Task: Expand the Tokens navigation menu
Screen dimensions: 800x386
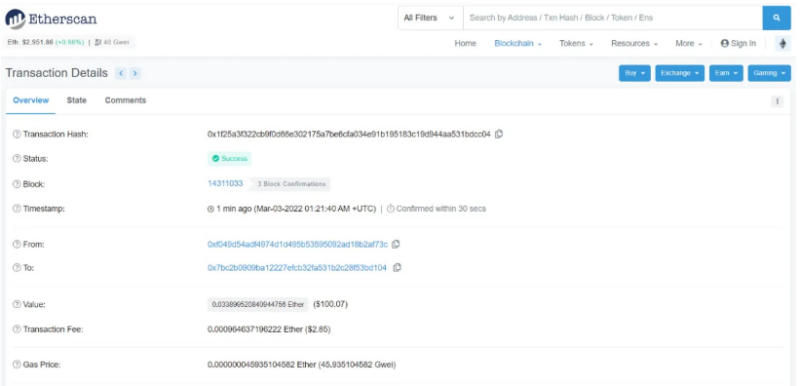Action: click(x=576, y=44)
